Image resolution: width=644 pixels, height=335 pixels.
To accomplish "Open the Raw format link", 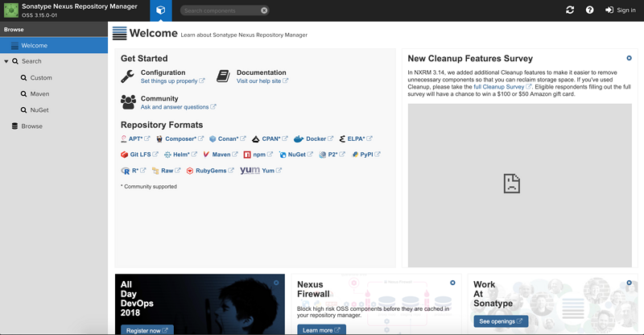I will [171, 171].
